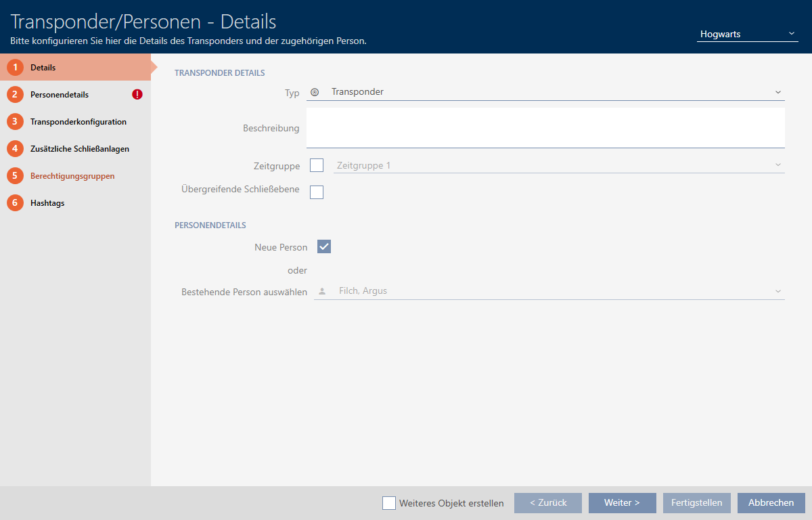This screenshot has height=520, width=812.
Task: Click the red warning icon beside Personendetails
Action: click(137, 95)
